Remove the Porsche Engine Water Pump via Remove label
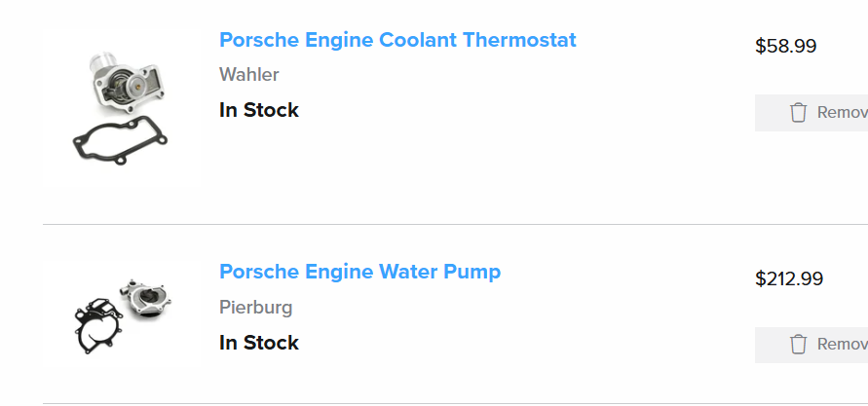 tap(842, 344)
